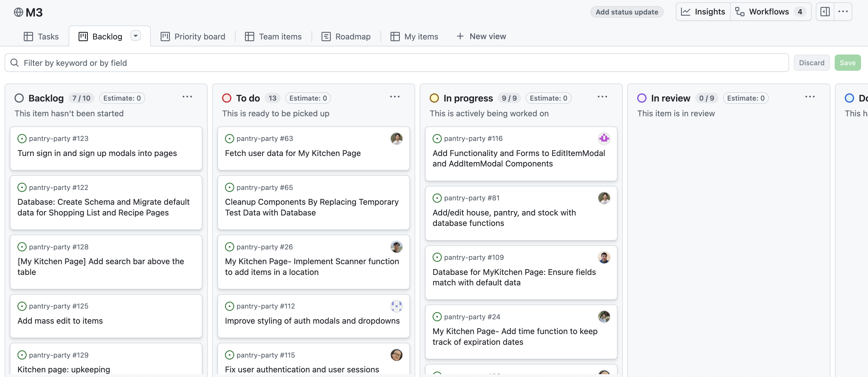The height and width of the screenshot is (377, 868).
Task: Click the search magnifier icon
Action: point(14,63)
